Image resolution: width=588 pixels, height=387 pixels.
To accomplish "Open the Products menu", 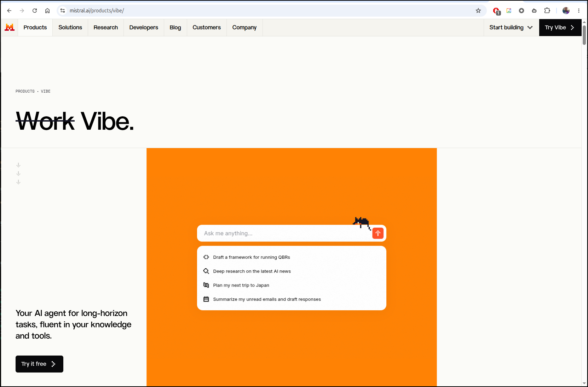I will 35,28.
